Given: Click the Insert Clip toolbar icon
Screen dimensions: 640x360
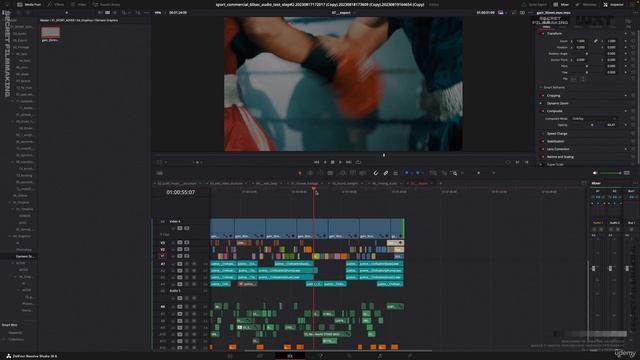Looking at the screenshot, I should click(x=342, y=173).
